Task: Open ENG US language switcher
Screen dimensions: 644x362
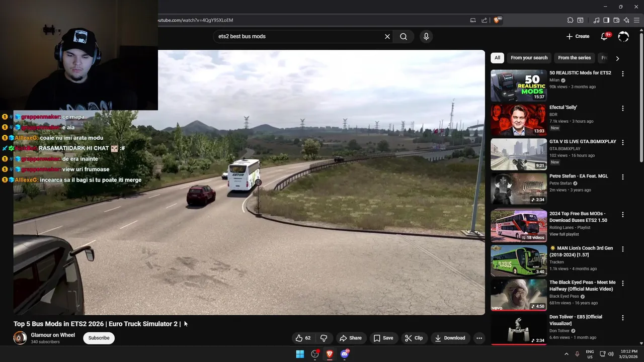Action: click(590, 354)
